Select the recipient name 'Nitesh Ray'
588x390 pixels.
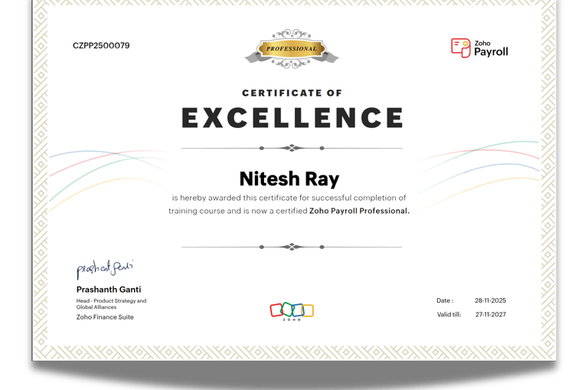pyautogui.click(x=289, y=179)
